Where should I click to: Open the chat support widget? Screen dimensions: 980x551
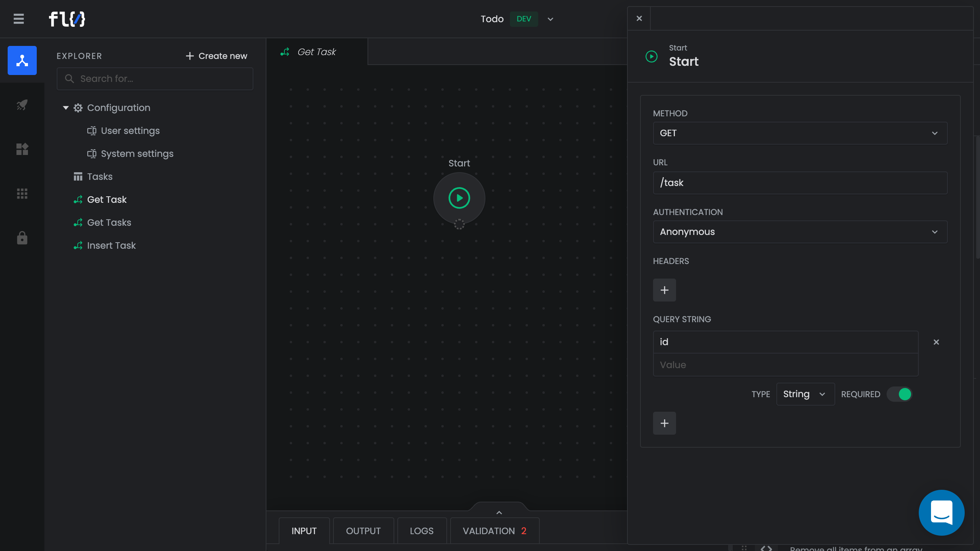(x=941, y=513)
